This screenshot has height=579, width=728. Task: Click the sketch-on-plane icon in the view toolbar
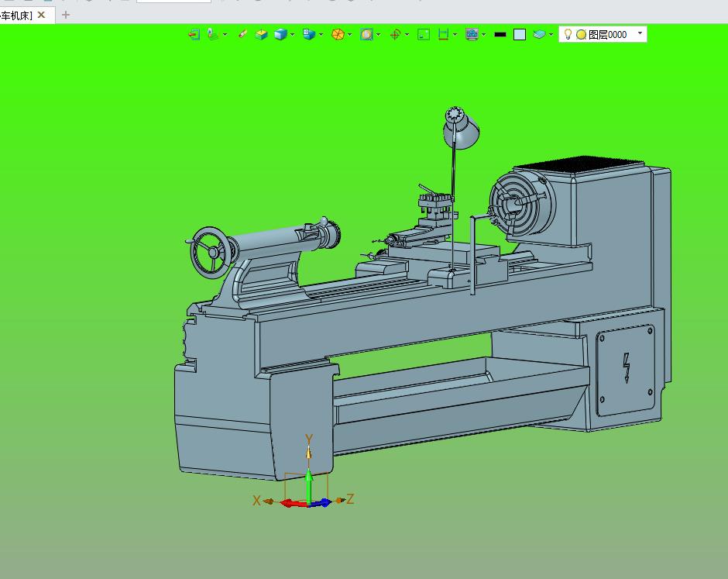pyautogui.click(x=213, y=34)
